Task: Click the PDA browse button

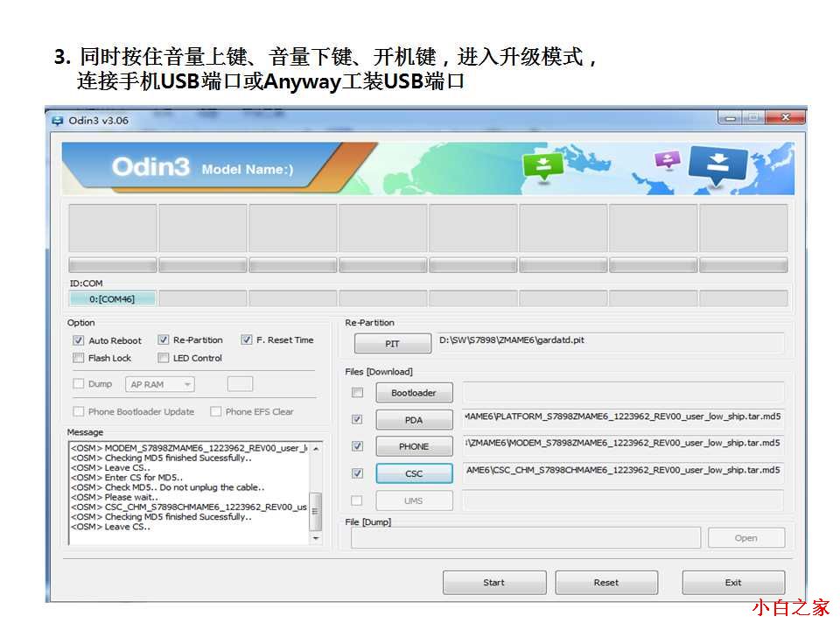Action: pyautogui.click(x=414, y=419)
